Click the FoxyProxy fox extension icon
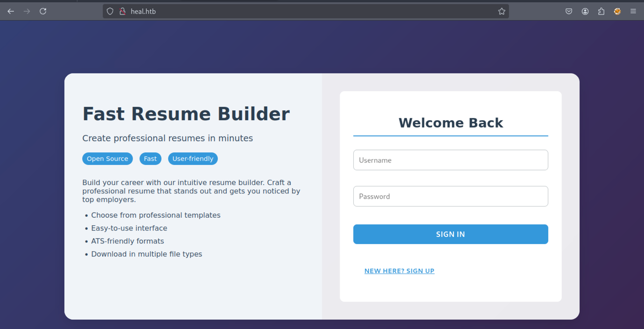644x329 pixels. [x=617, y=11]
